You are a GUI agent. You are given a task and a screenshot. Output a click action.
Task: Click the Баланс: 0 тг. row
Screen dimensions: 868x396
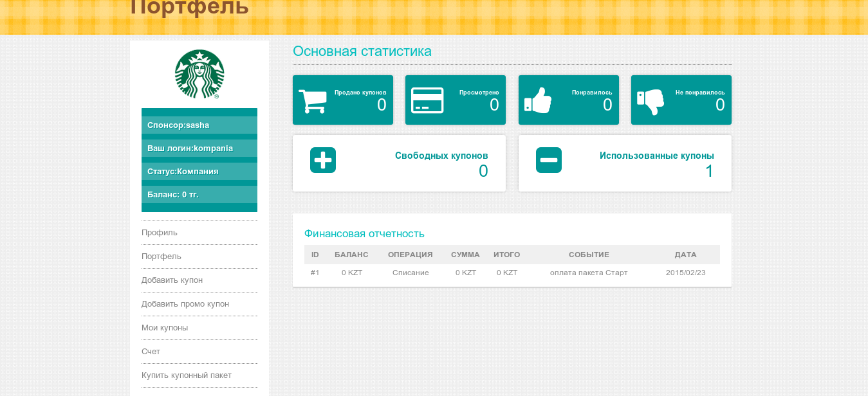click(x=199, y=195)
